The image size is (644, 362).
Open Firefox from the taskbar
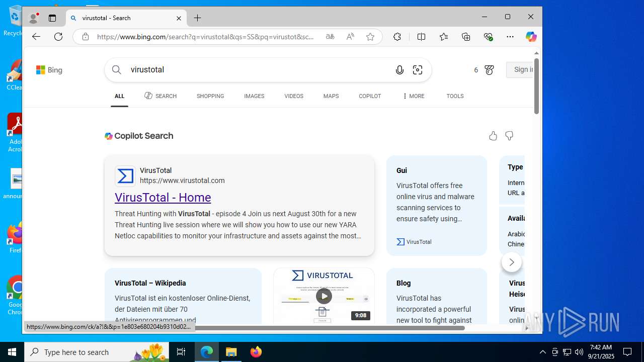[256, 352]
